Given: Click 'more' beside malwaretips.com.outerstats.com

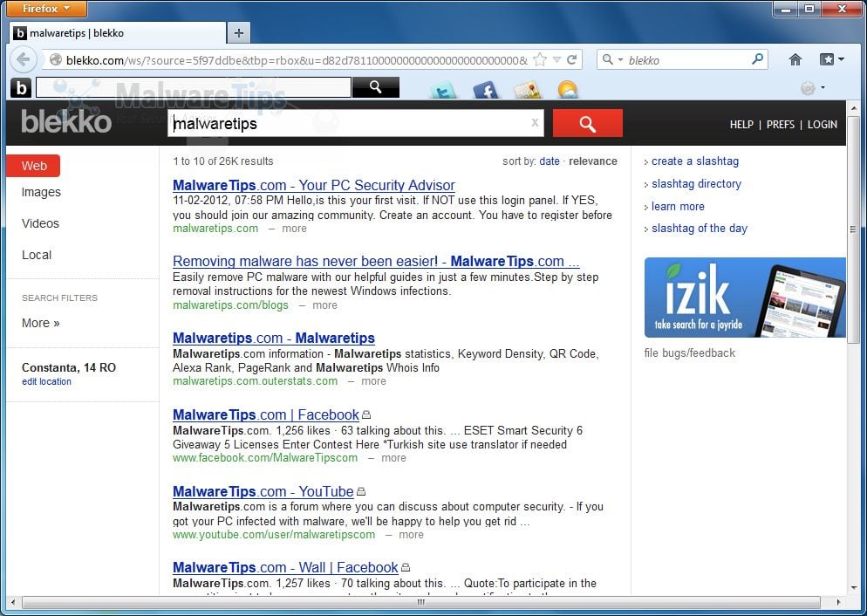Looking at the screenshot, I should 374,381.
